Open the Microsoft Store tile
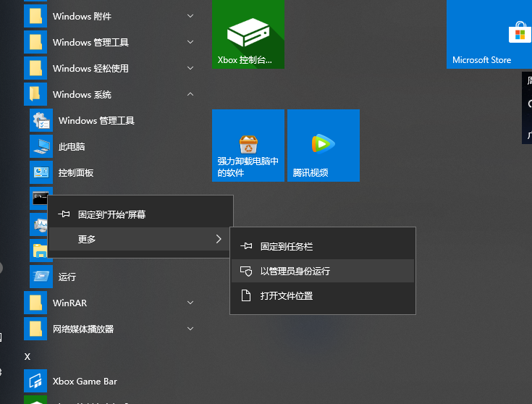 click(489, 34)
